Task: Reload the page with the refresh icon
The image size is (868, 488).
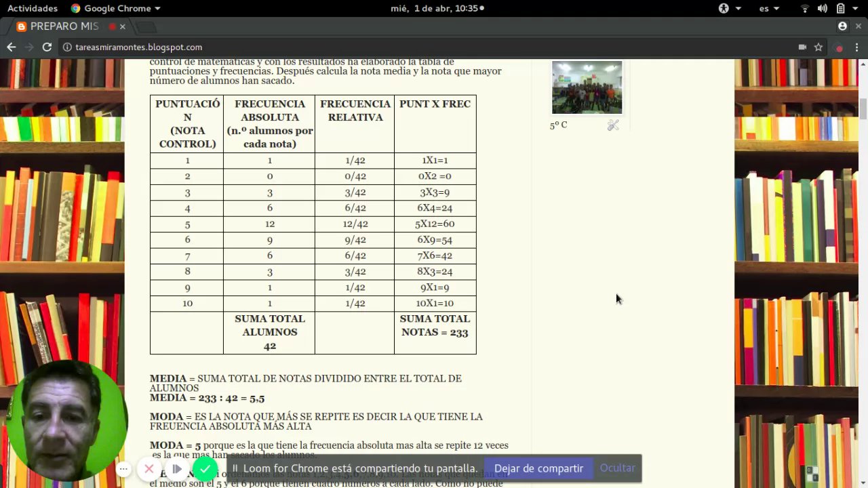Action: click(47, 47)
